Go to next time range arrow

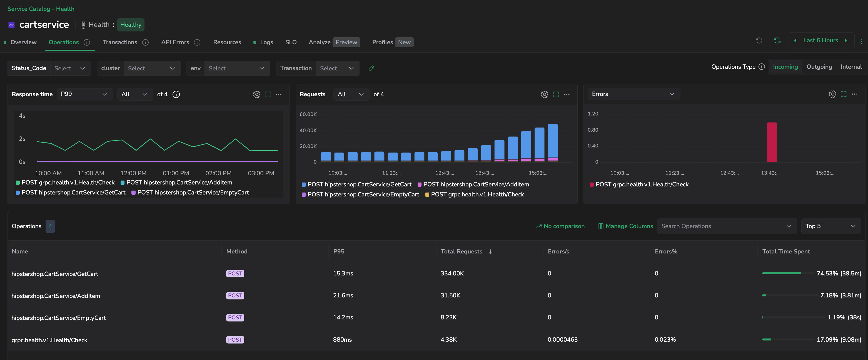[x=846, y=41]
